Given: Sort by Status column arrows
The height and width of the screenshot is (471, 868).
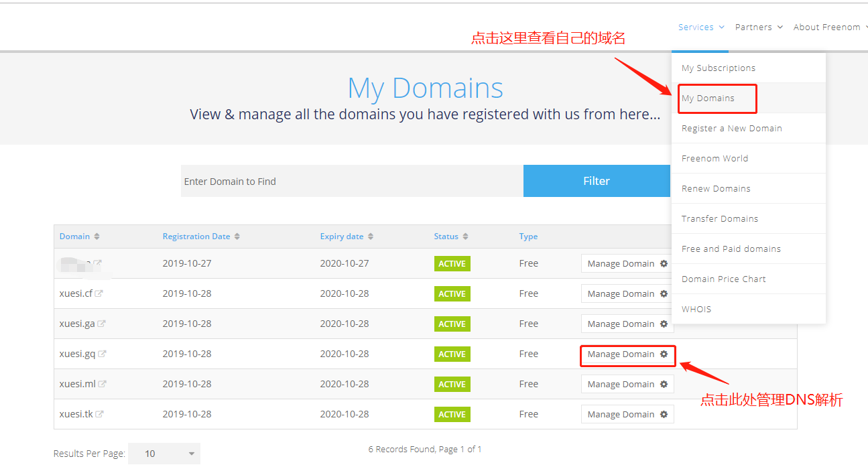Looking at the screenshot, I should [466, 237].
